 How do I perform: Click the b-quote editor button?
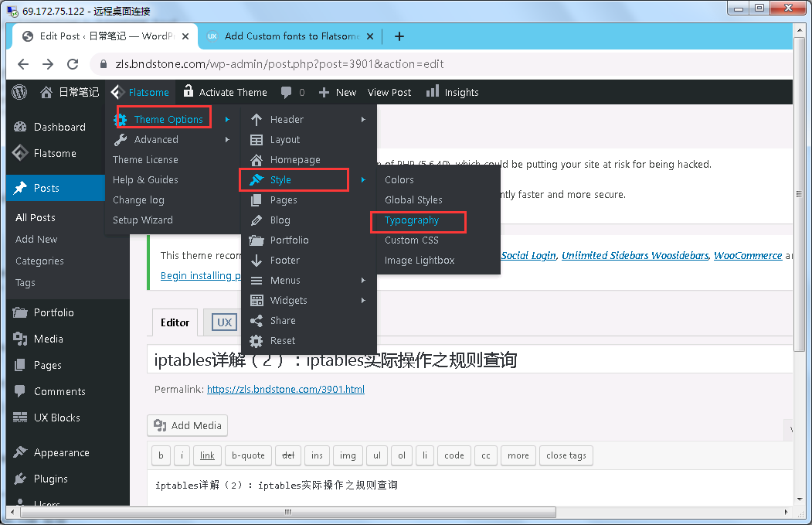tap(248, 455)
